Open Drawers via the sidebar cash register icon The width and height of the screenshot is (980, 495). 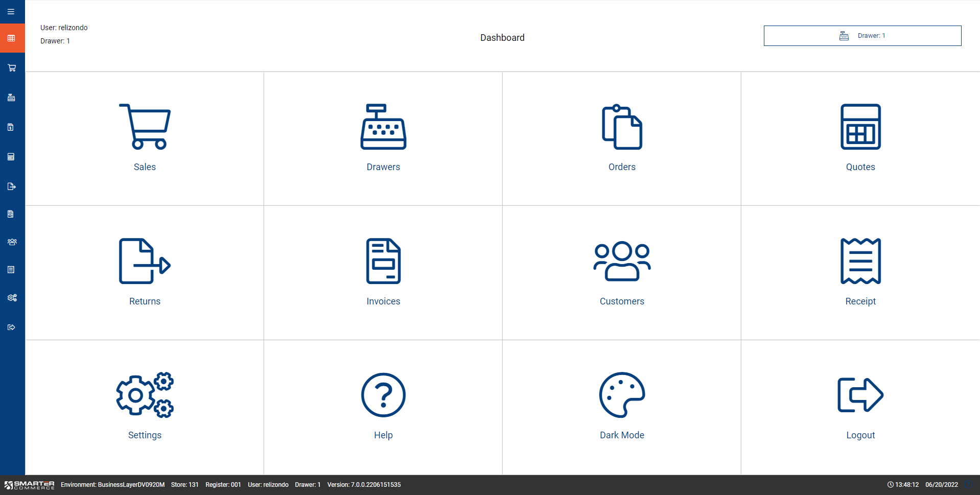(11, 98)
